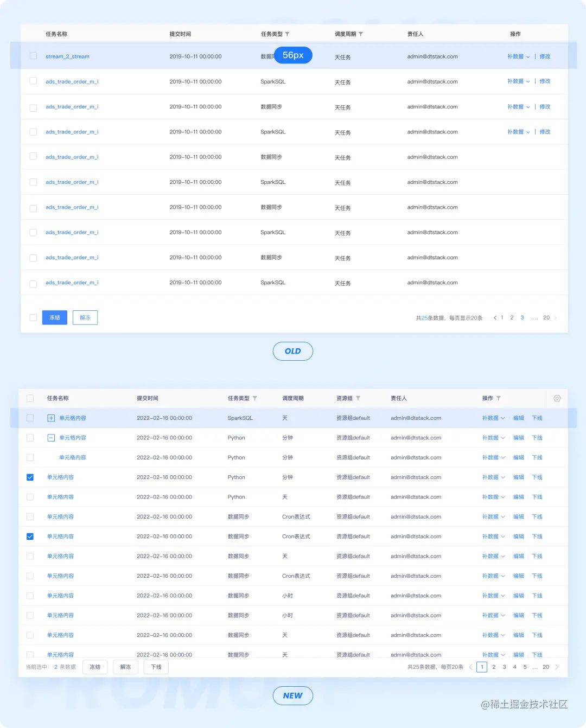Image resolution: width=586 pixels, height=728 pixels.
Task: Click the 责任人 header in new table
Action: click(x=399, y=398)
